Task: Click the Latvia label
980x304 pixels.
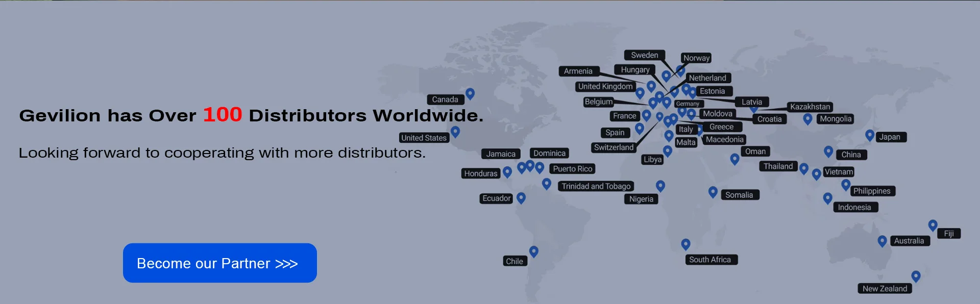Action: 752,102
